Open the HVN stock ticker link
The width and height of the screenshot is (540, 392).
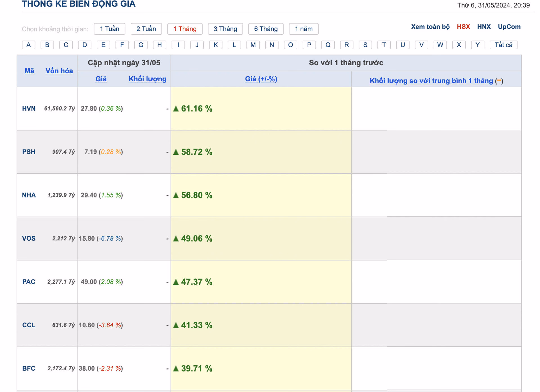pyautogui.click(x=29, y=109)
